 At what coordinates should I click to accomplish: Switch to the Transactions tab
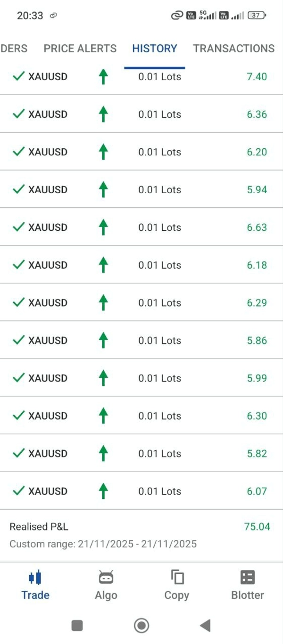tap(233, 49)
